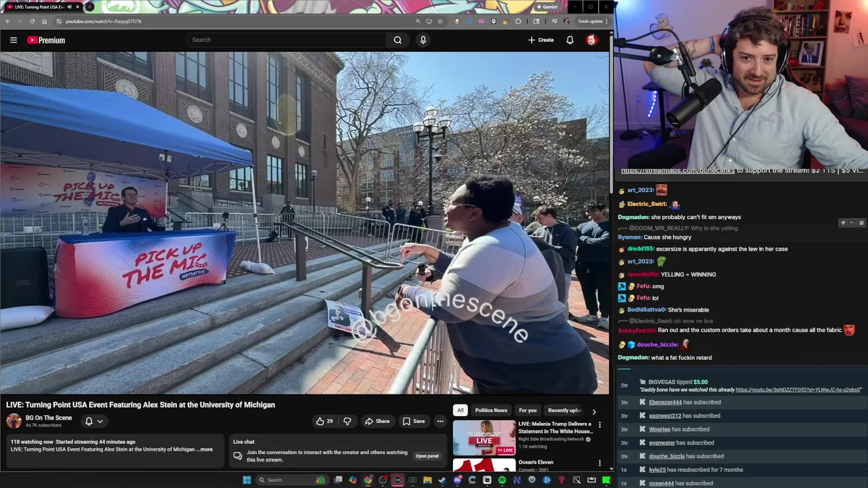Screen dimensions: 868x488
Task: Open Steam from the taskbar
Action: [442, 480]
